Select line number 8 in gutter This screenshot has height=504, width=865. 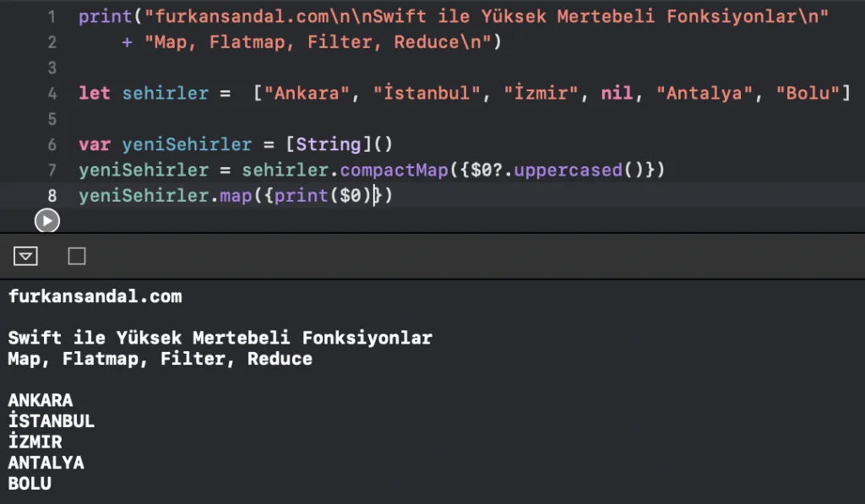(x=52, y=195)
